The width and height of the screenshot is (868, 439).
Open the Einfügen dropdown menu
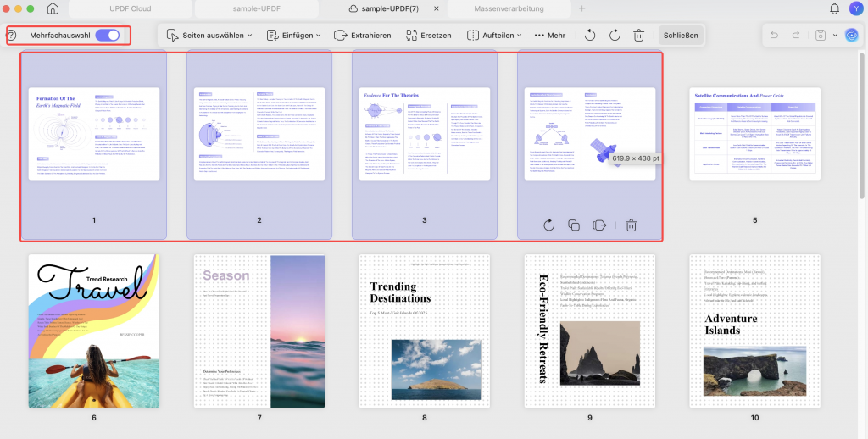(x=294, y=36)
